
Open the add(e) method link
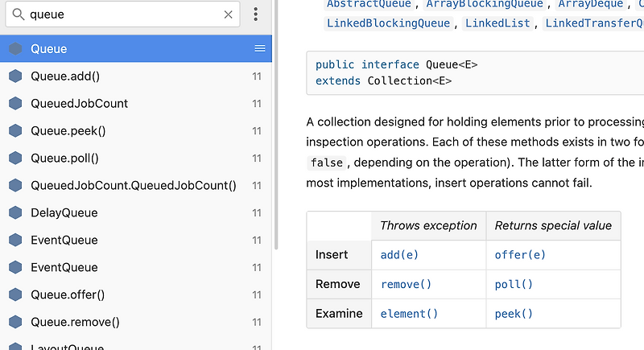coord(399,255)
